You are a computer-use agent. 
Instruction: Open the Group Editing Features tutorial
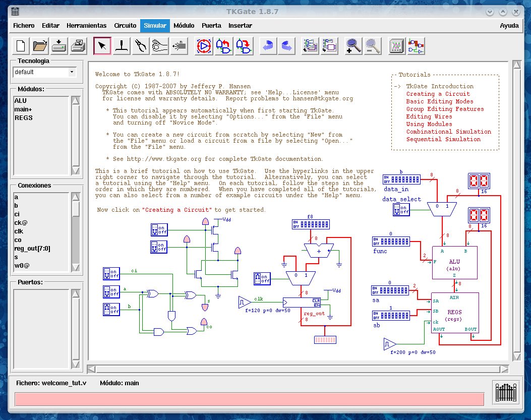(445, 109)
